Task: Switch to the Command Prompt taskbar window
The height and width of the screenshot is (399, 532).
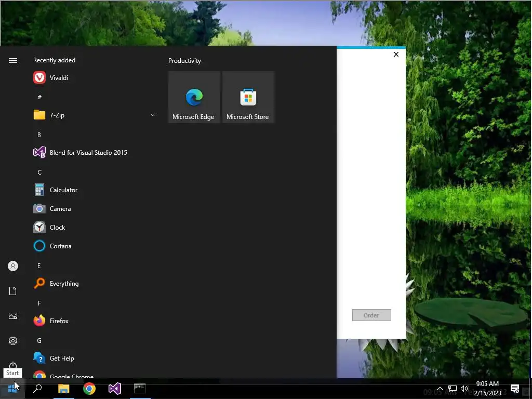Action: coord(140,389)
